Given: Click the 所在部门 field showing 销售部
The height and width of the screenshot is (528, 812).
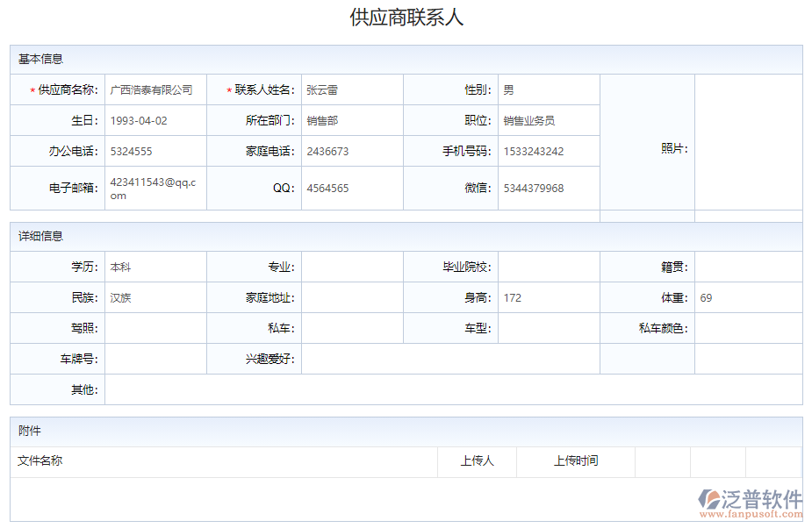Looking at the screenshot, I should tap(351, 119).
